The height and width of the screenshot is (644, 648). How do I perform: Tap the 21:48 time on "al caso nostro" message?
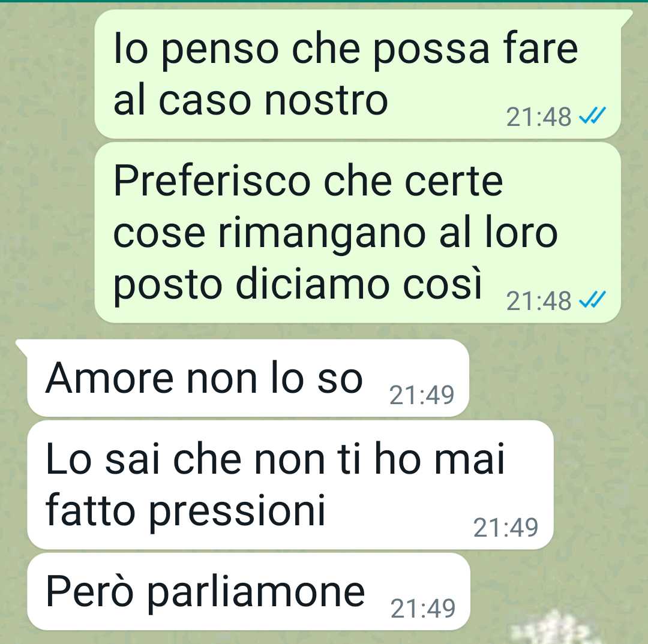tap(538, 117)
